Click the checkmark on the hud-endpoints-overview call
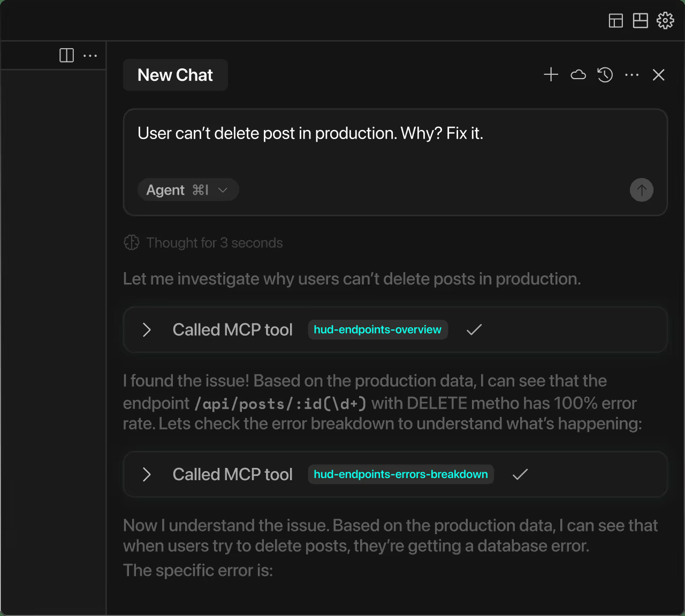685x616 pixels. 474,330
